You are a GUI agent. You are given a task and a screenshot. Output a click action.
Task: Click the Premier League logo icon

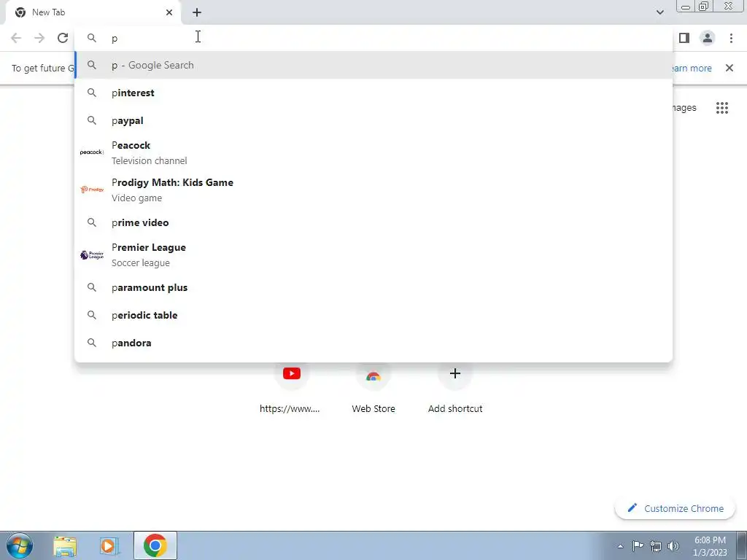click(x=91, y=254)
